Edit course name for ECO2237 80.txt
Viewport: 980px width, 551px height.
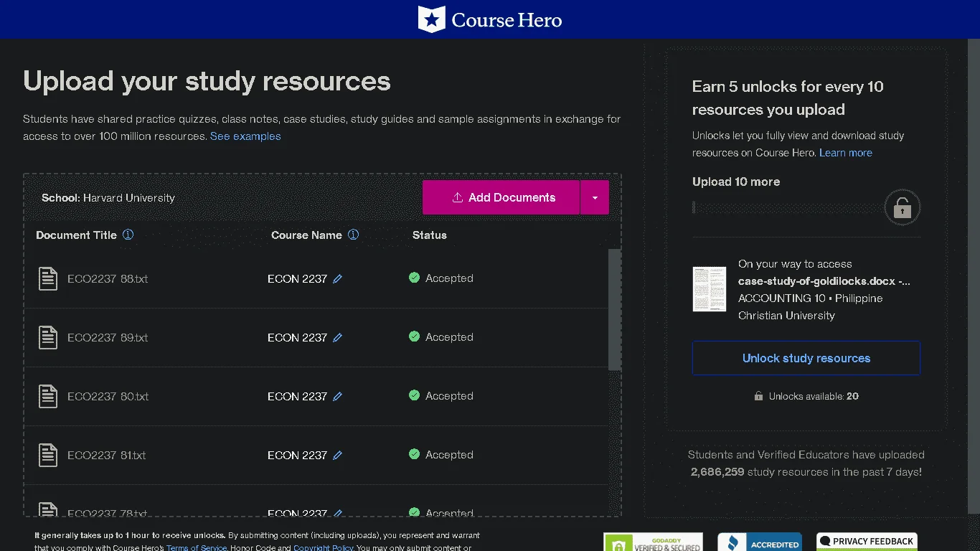tap(338, 396)
